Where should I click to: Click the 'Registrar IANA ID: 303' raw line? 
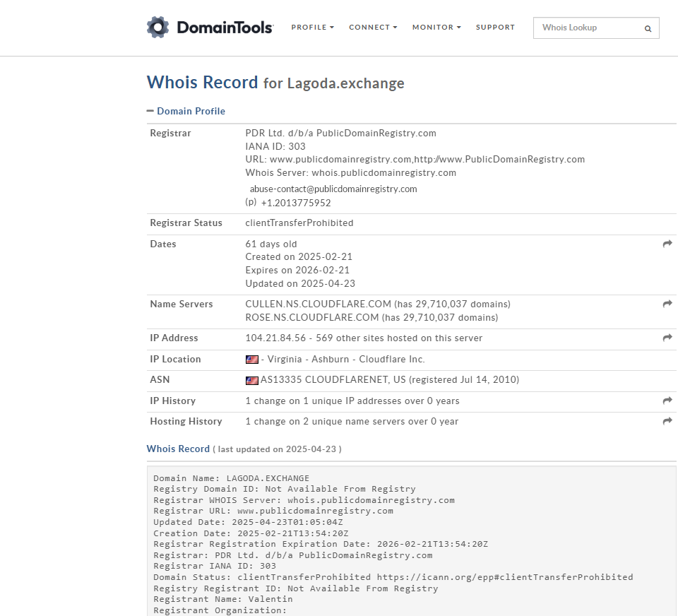[x=215, y=567]
